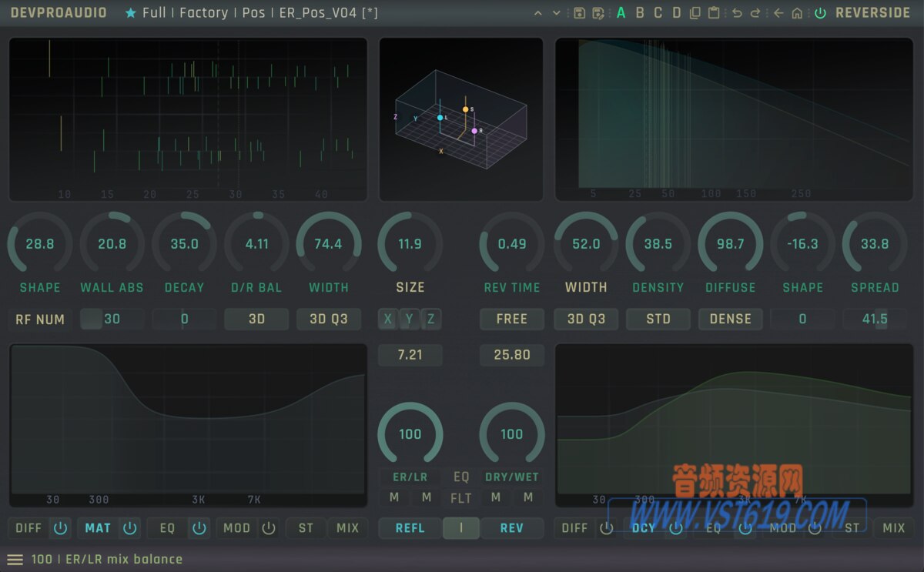Click WALL ABS knob showing 20.8
Viewport: 924px width, 572px height.
(x=112, y=244)
